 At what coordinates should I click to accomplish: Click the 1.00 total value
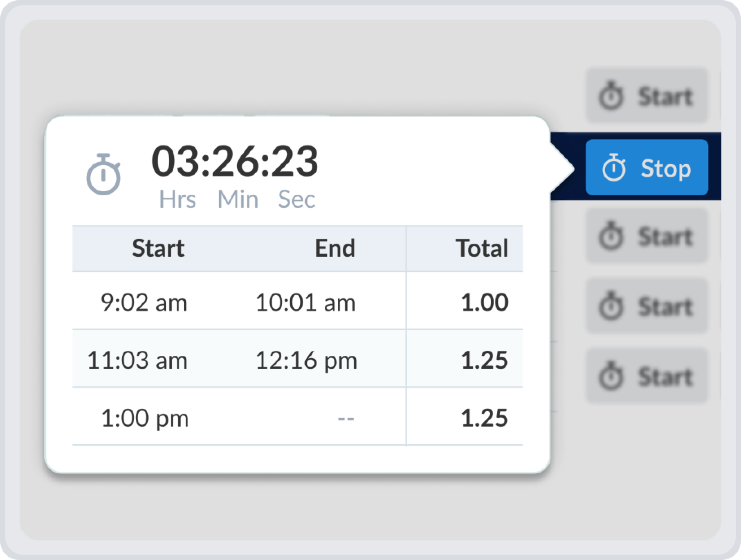point(484,303)
